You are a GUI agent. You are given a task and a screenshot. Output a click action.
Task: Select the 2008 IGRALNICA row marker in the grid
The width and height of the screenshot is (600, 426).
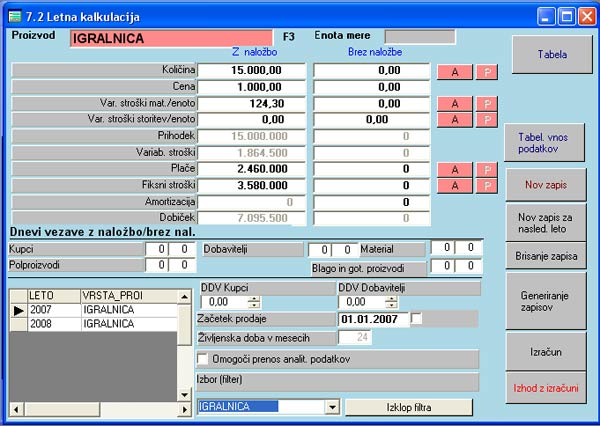16,325
